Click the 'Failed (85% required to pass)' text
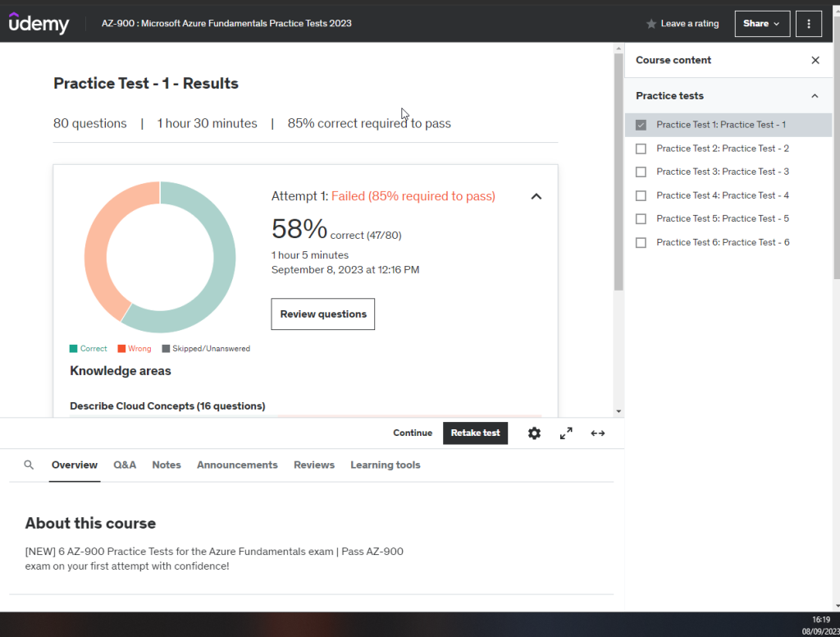This screenshot has height=637, width=840. pyautogui.click(x=413, y=196)
